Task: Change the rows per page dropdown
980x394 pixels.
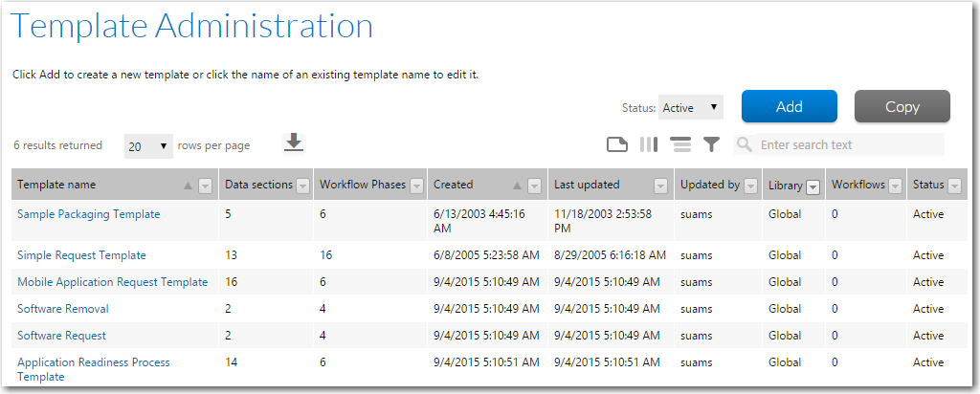Action: (x=148, y=146)
